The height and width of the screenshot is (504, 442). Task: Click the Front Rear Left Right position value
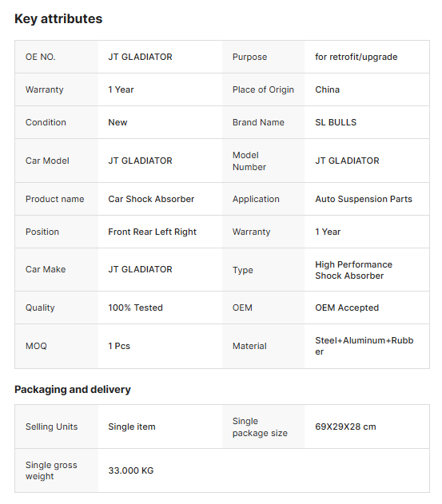(x=152, y=232)
